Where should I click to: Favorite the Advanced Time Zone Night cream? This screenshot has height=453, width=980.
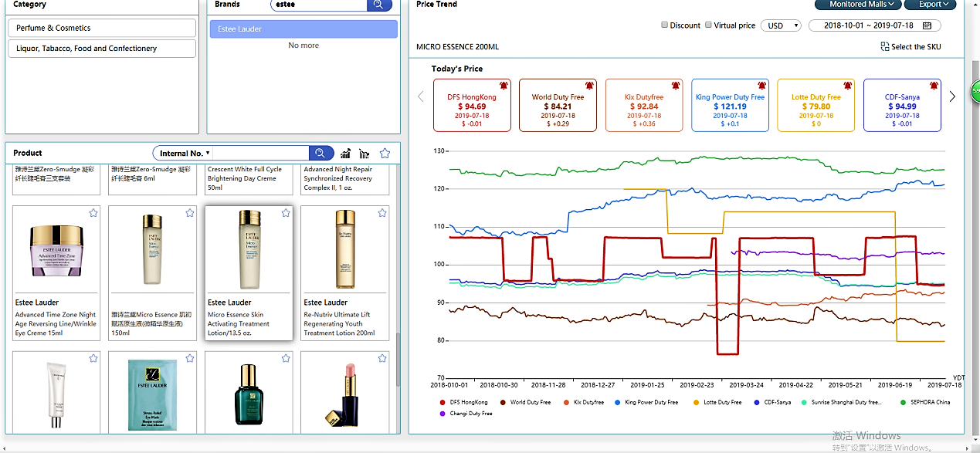point(93,213)
